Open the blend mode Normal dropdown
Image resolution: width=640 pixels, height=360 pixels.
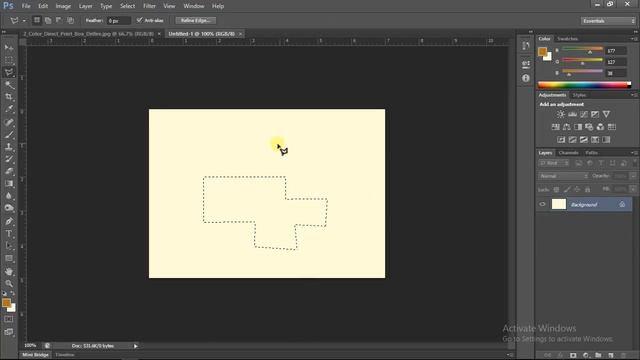[563, 176]
